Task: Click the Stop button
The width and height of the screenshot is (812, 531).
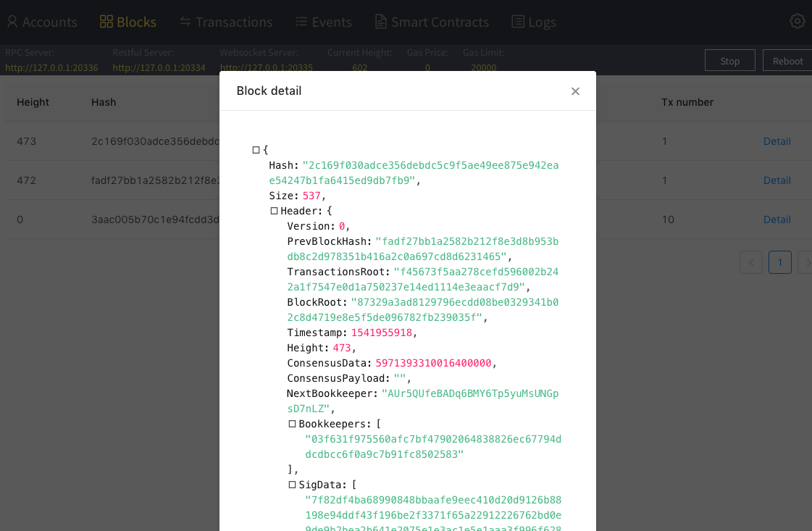Action: (x=730, y=61)
